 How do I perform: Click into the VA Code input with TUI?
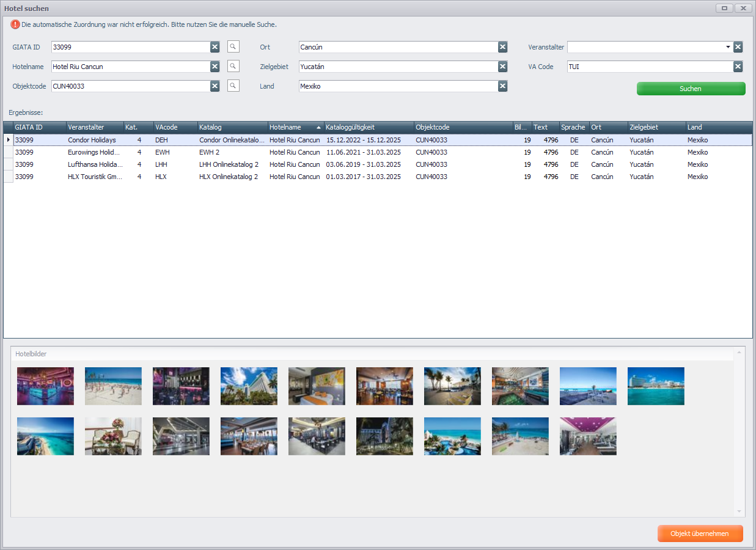[x=650, y=67]
